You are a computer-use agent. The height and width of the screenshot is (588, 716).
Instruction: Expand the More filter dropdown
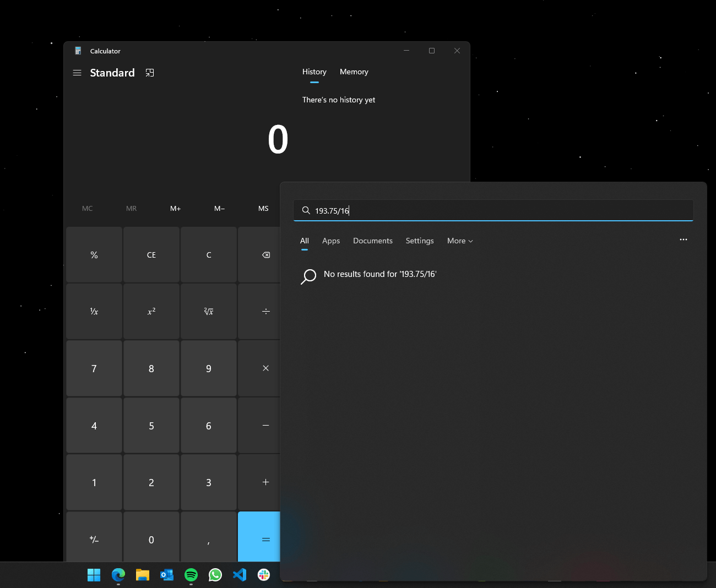[x=460, y=241]
